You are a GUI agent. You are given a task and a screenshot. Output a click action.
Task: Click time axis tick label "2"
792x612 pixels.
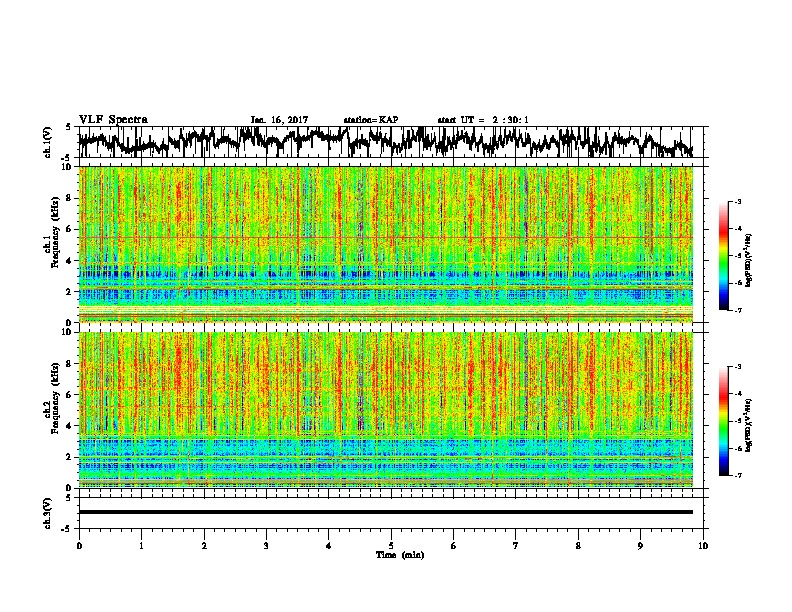204,546
